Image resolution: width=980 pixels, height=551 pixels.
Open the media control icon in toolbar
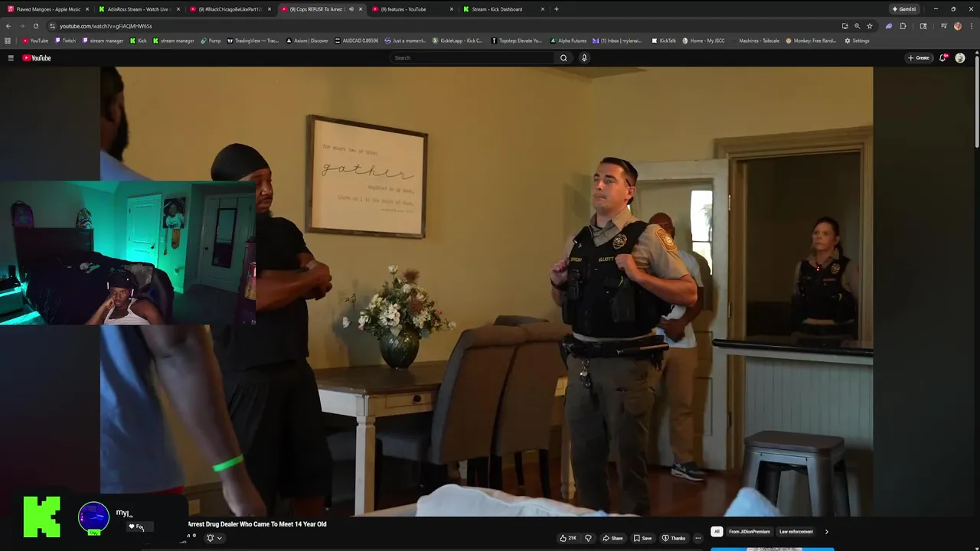click(x=944, y=26)
